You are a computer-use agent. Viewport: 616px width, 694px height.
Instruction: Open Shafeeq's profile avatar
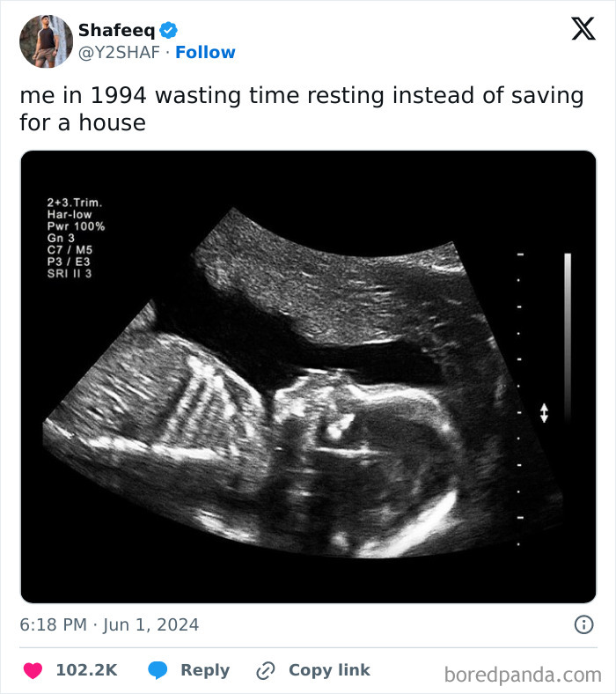click(46, 41)
